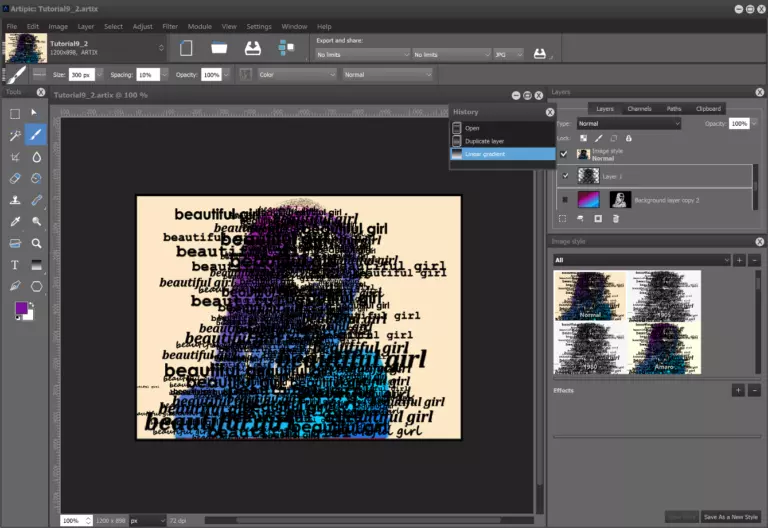Open the JPG export format dropdown
The image size is (768, 528).
tap(509, 54)
